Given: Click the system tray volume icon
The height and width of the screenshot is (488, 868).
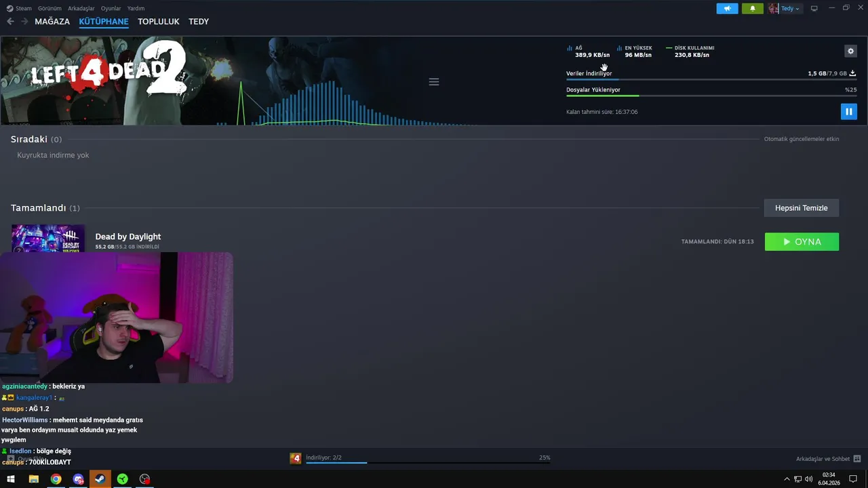Looking at the screenshot, I should click(808, 479).
